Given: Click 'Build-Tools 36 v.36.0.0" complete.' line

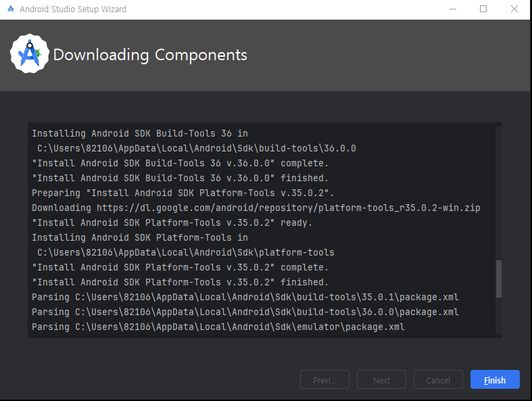Looking at the screenshot, I should pos(180,164).
